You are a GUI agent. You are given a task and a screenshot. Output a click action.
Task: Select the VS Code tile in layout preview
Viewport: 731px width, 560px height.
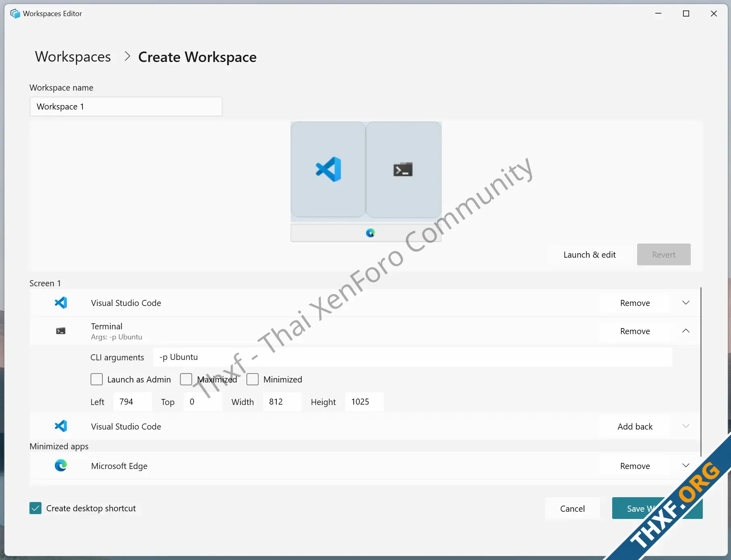[x=328, y=169]
